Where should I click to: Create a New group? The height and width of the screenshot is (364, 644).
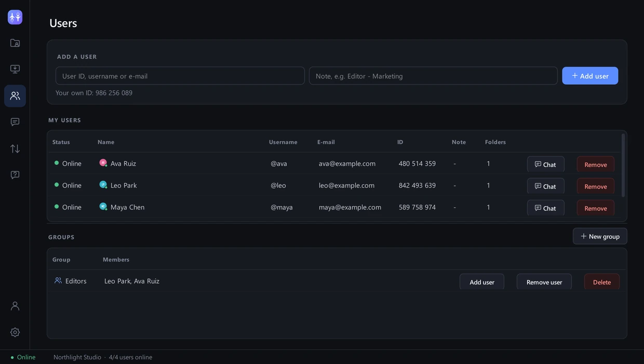(600, 236)
